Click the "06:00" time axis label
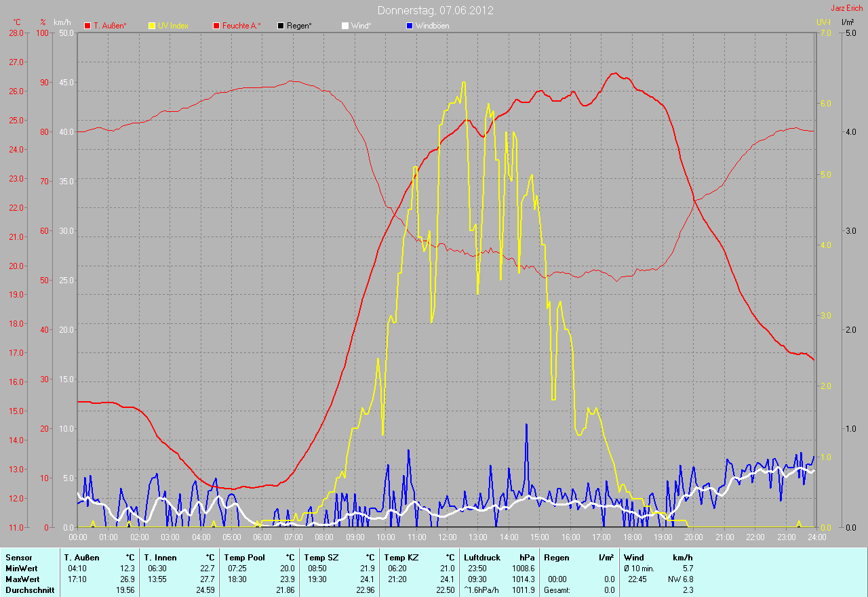The image size is (868, 597). (262, 537)
